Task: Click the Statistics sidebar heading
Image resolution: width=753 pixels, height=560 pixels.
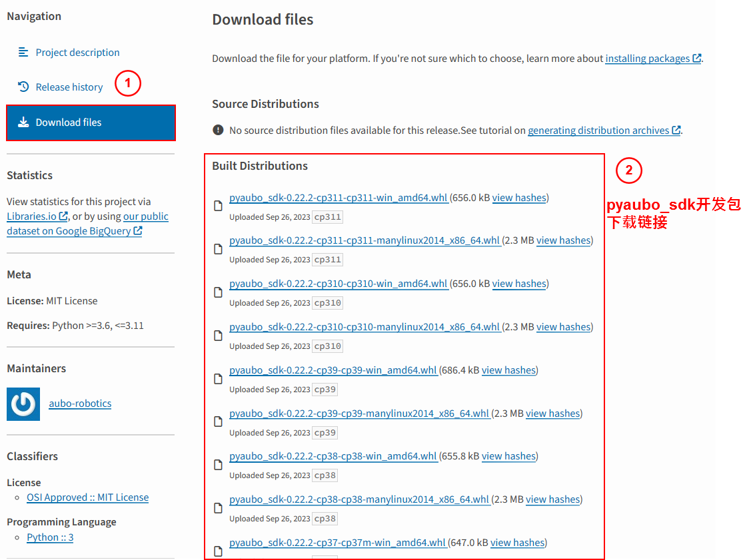Action: [30, 176]
